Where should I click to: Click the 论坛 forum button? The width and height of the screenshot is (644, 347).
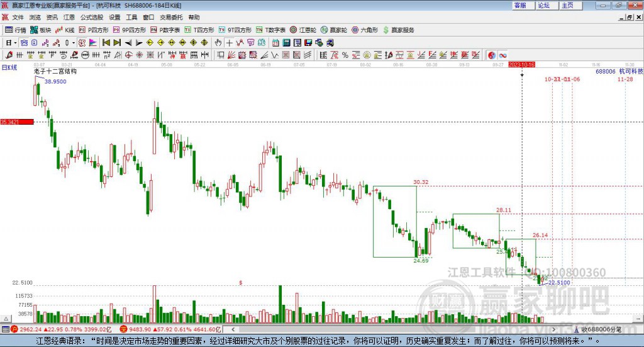click(x=547, y=5)
